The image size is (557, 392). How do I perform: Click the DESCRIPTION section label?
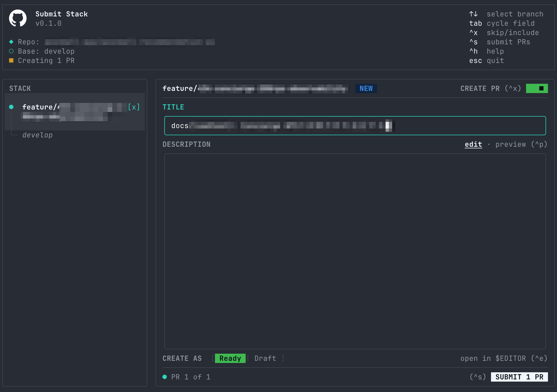click(x=186, y=144)
